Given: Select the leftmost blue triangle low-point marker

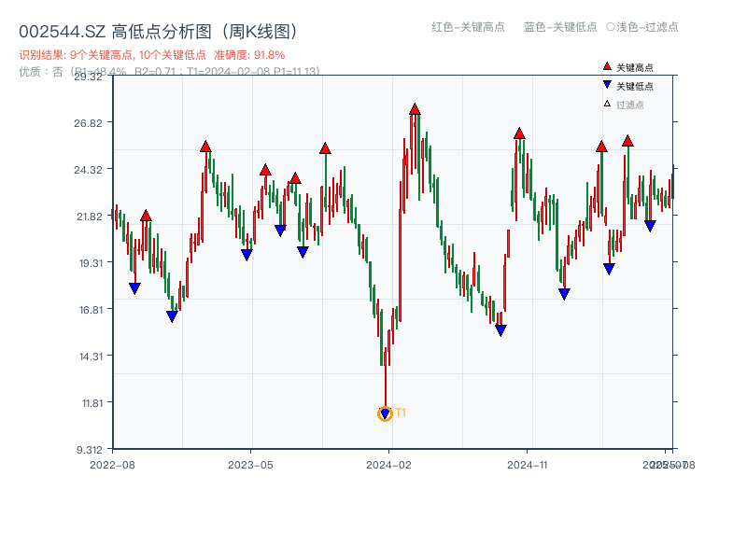Looking at the screenshot, I should pos(134,287).
